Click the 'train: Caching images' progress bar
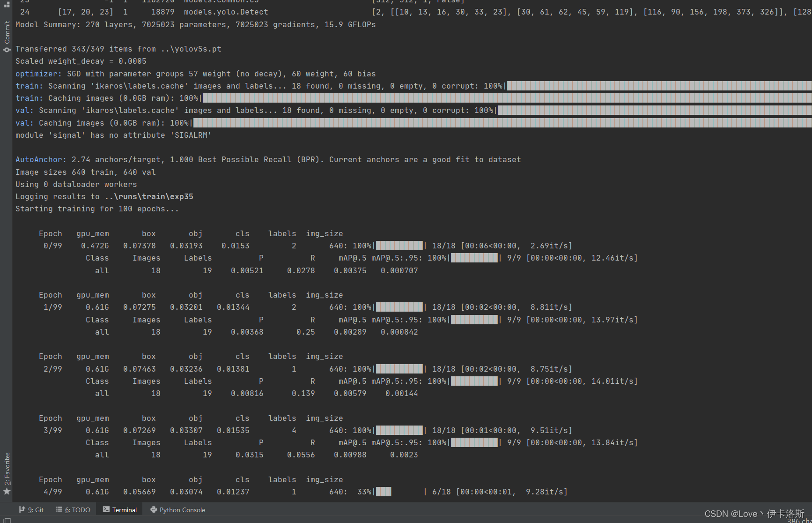Viewport: 812px width, 523px height. 507,98
